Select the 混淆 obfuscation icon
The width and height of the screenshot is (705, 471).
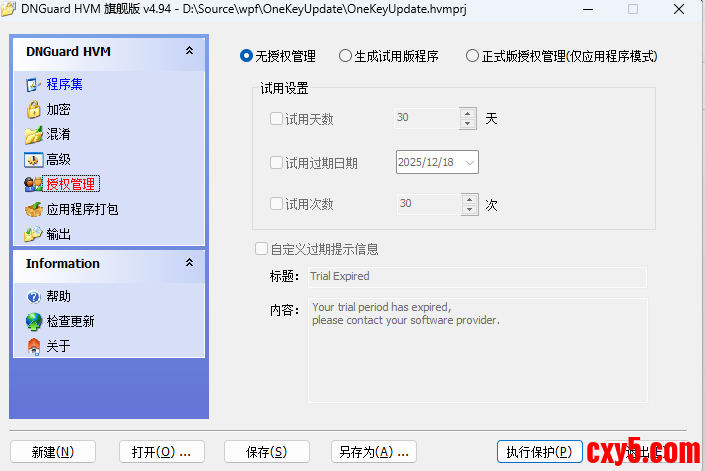coord(33,134)
